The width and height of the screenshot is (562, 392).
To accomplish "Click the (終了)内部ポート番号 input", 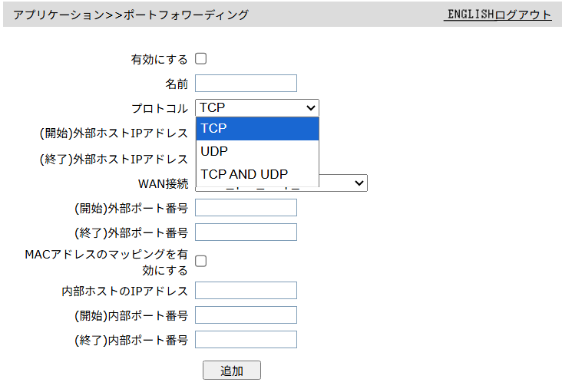I will 246,340.
